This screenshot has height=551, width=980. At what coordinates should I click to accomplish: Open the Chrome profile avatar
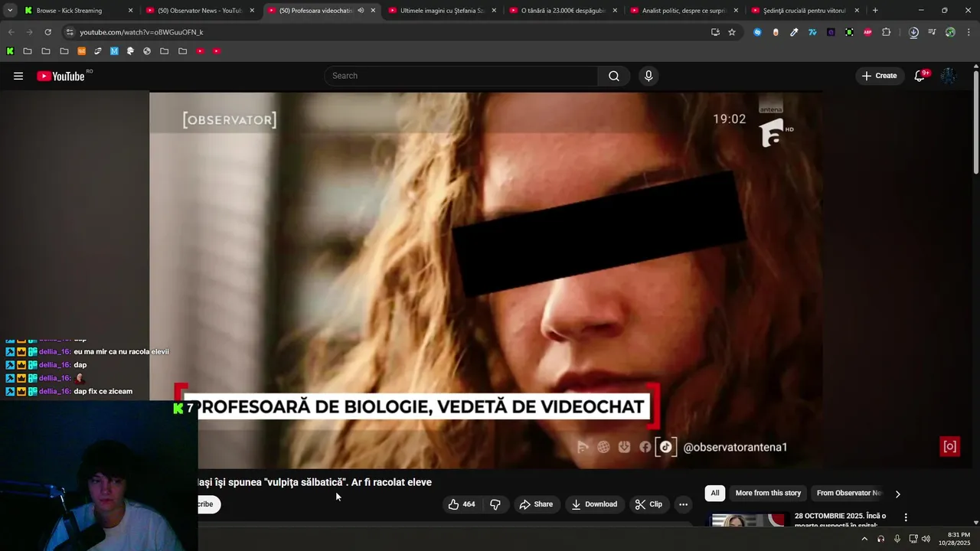point(950,32)
